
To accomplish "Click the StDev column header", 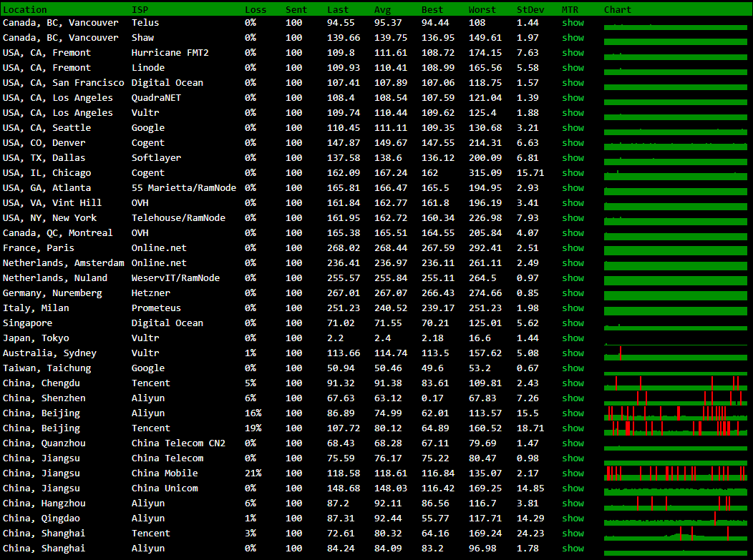I will pos(530,10).
